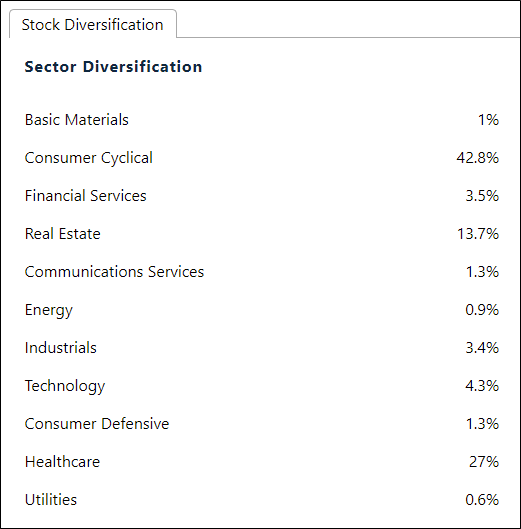Click the 13.7% Real Estate value
Image resolution: width=521 pixels, height=529 pixels.
click(478, 234)
